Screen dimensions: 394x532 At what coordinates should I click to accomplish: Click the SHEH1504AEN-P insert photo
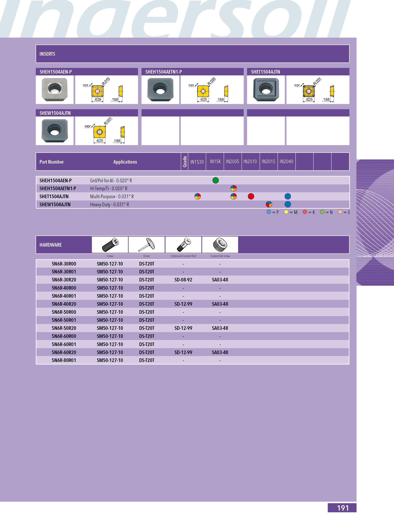[x=55, y=90]
